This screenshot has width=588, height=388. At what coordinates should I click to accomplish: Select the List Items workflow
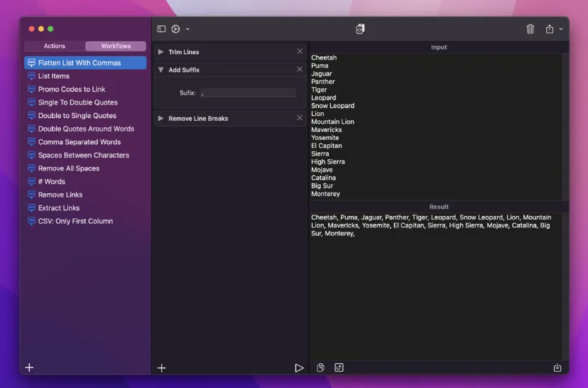pyautogui.click(x=85, y=76)
